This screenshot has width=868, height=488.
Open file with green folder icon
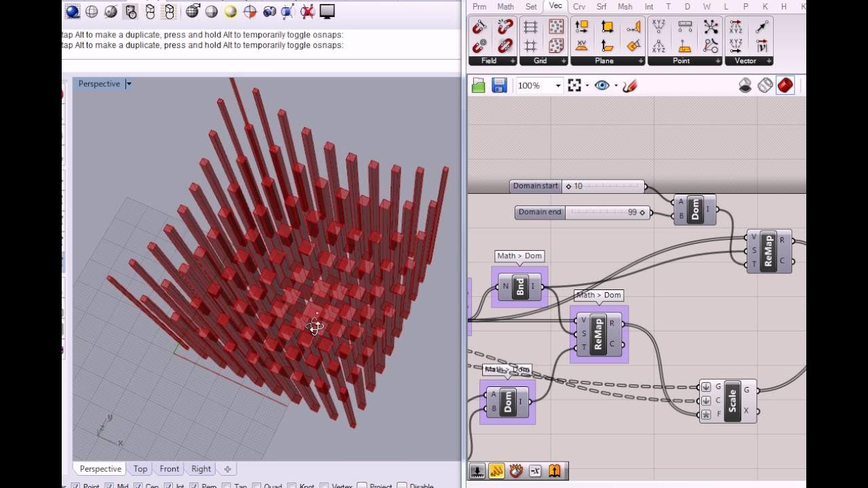coord(479,85)
